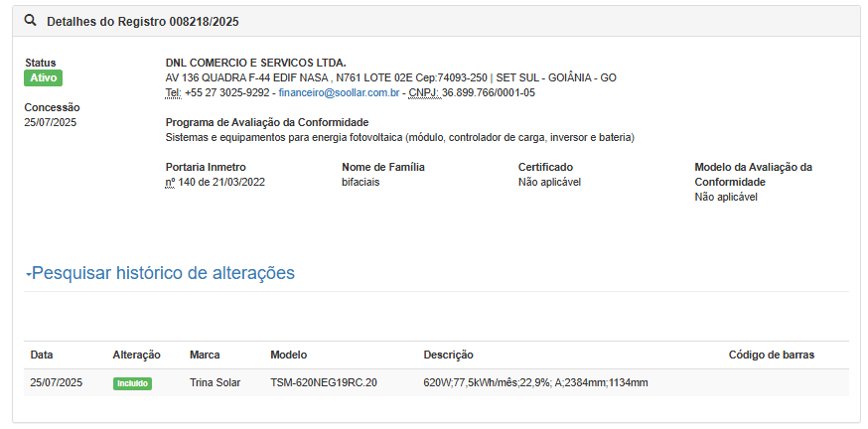Click the Alteração column header

[x=136, y=355]
